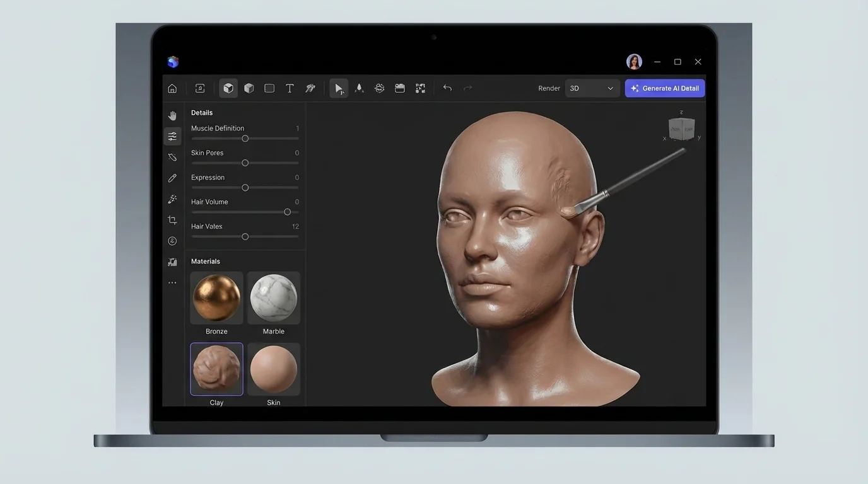Click the Home icon in the toolbar
The image size is (868, 484).
172,89
